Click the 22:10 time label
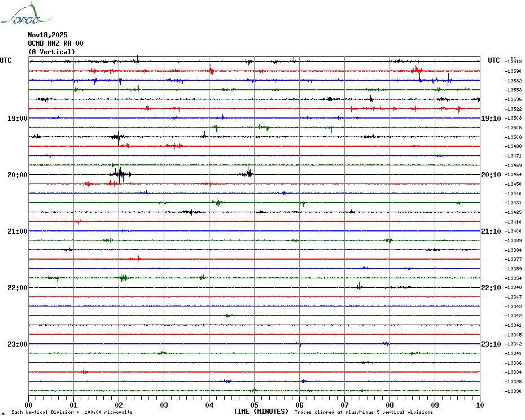525x420 pixels. pyautogui.click(x=491, y=288)
